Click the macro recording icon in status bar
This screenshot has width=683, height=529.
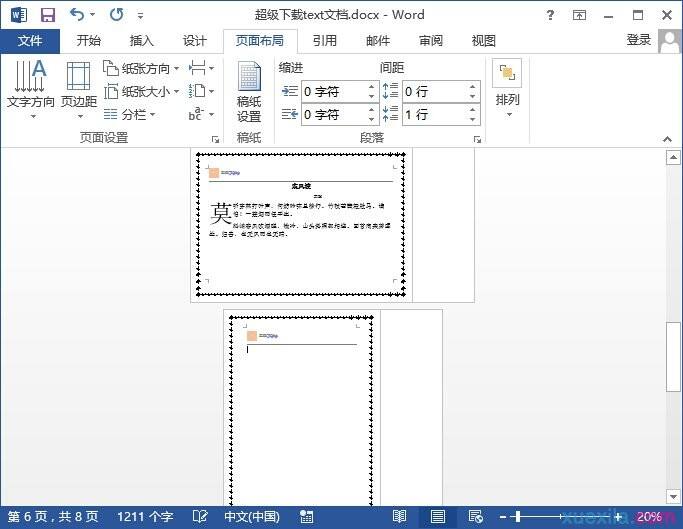(306, 517)
